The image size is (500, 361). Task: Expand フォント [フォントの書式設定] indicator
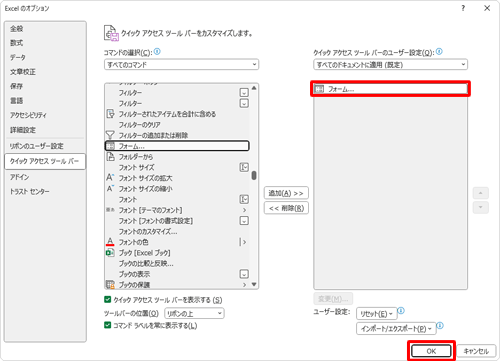point(244,221)
